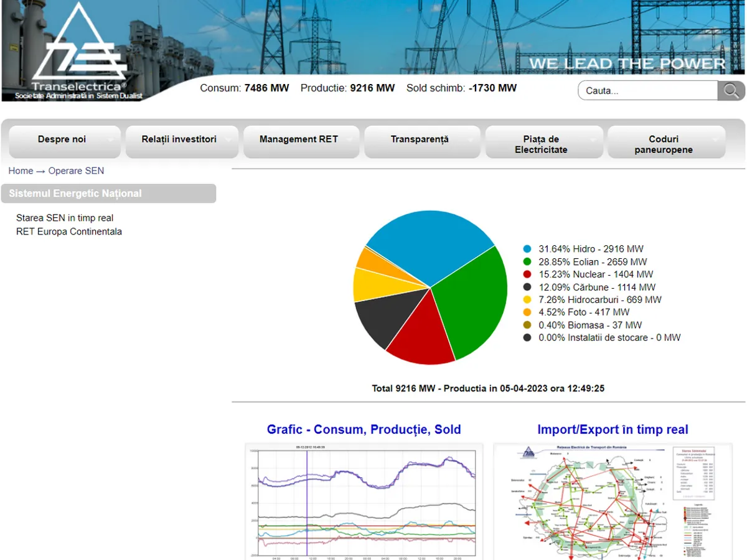
Task: Expand the Relații investitori dropdown
Action: click(181, 140)
